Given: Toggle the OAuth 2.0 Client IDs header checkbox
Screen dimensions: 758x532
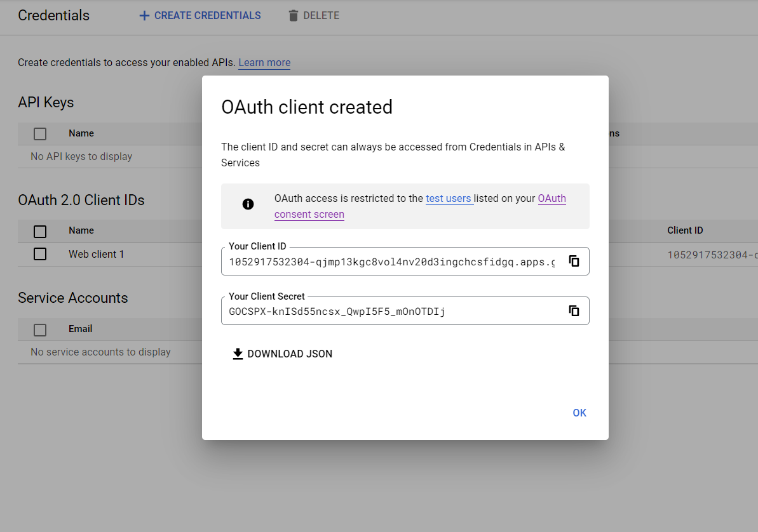Looking at the screenshot, I should coord(40,231).
